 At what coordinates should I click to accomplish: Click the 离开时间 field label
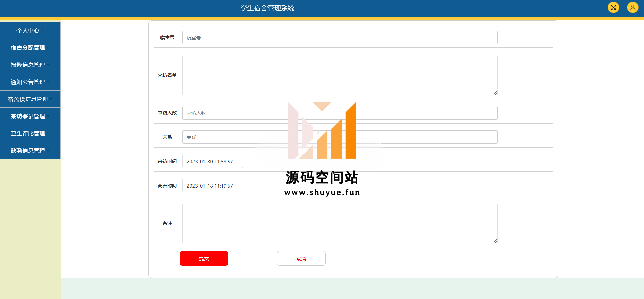(x=167, y=186)
